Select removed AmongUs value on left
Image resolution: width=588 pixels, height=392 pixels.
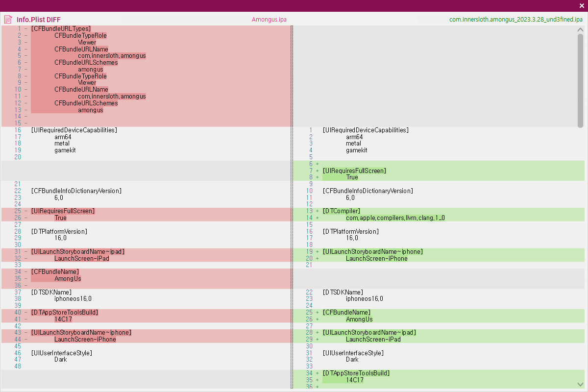[x=68, y=279]
